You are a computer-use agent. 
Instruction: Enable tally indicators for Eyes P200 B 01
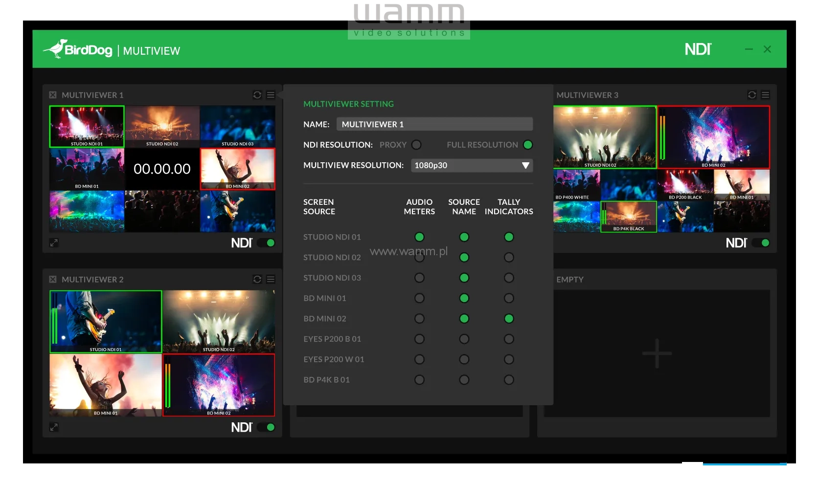(x=509, y=339)
